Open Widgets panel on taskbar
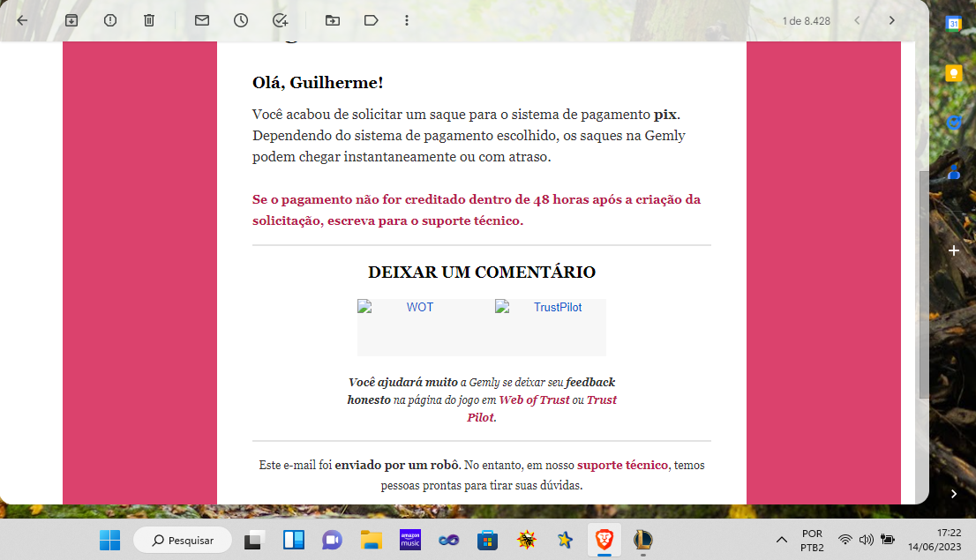This screenshot has width=976, height=560. coord(294,540)
